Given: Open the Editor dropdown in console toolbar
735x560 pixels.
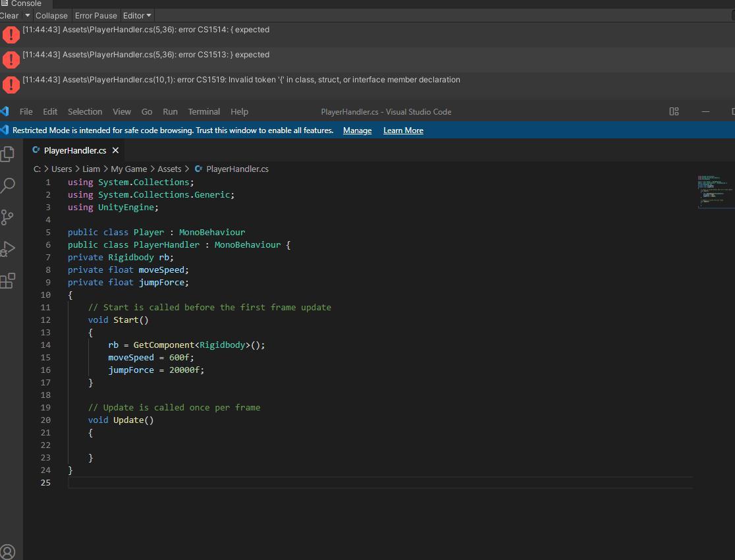Looking at the screenshot, I should [137, 15].
